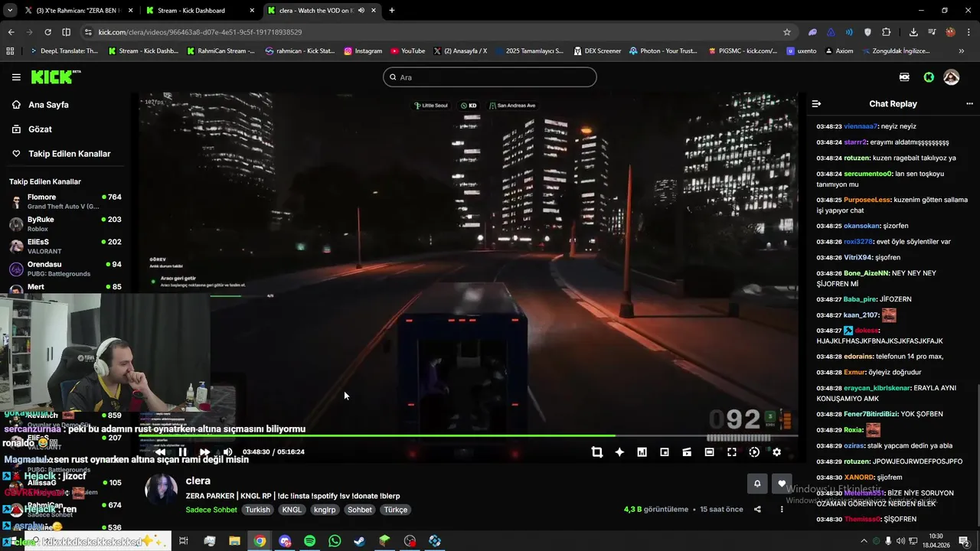Click the Kick logo
980x551 pixels.
[x=55, y=77]
